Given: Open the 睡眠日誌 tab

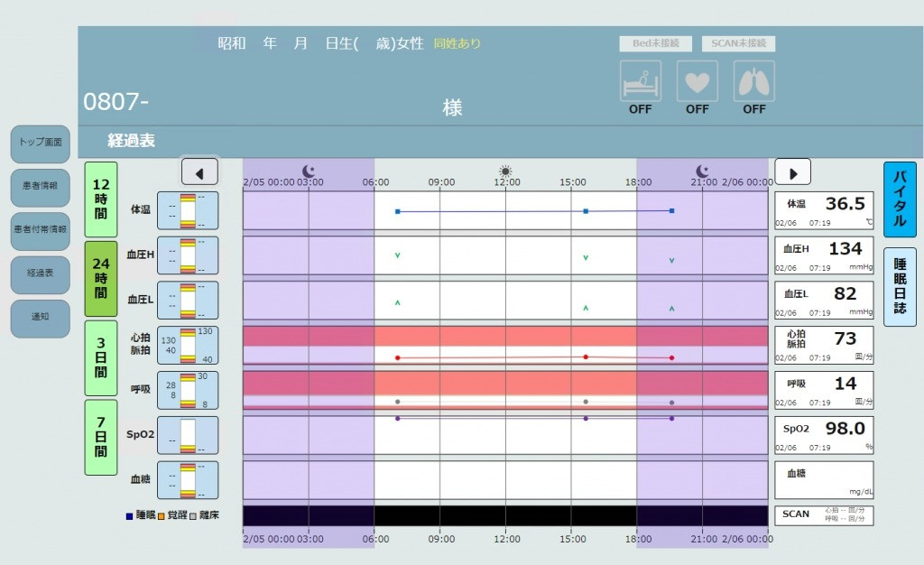Looking at the screenshot, I should point(900,286).
